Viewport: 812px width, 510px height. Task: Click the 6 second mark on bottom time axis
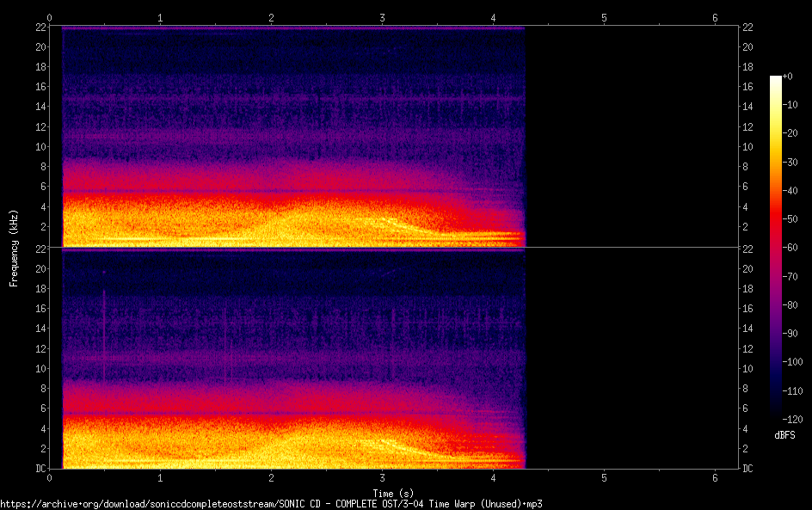715,477
